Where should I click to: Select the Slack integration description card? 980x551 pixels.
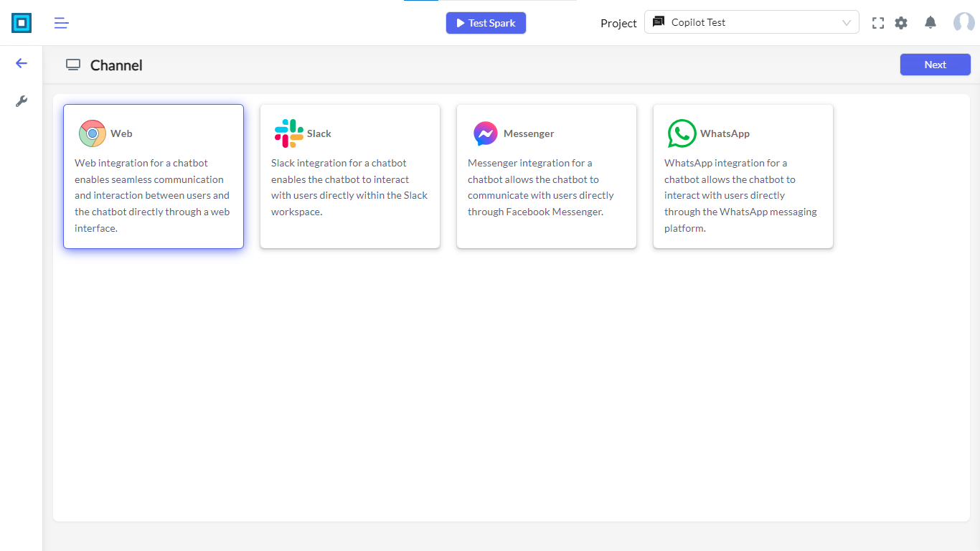(350, 176)
